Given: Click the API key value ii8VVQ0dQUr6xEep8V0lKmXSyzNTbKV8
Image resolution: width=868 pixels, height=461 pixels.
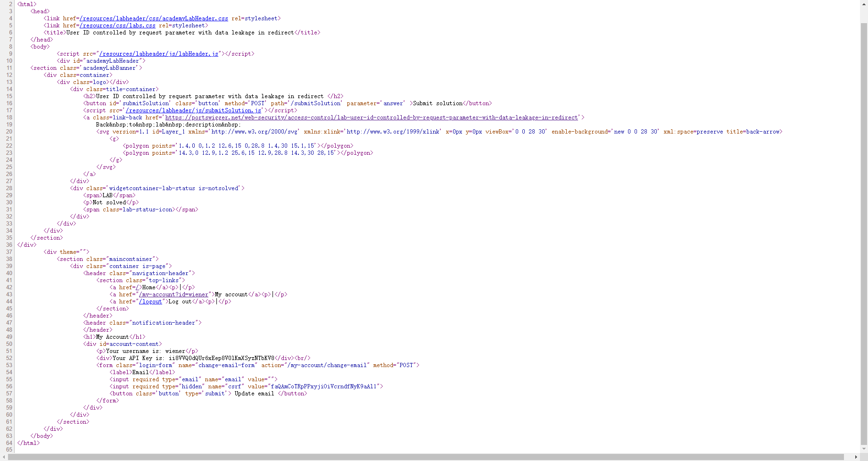Looking at the screenshot, I should (221, 358).
